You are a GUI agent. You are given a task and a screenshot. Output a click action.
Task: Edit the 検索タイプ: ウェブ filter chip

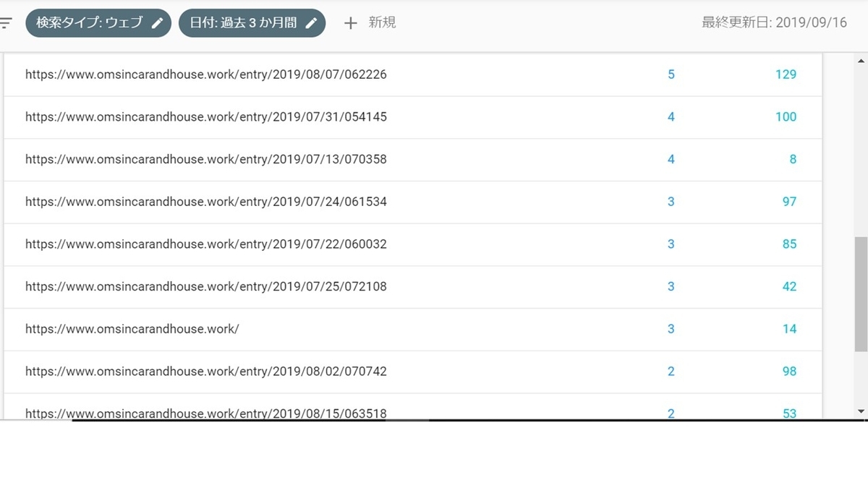pos(98,22)
